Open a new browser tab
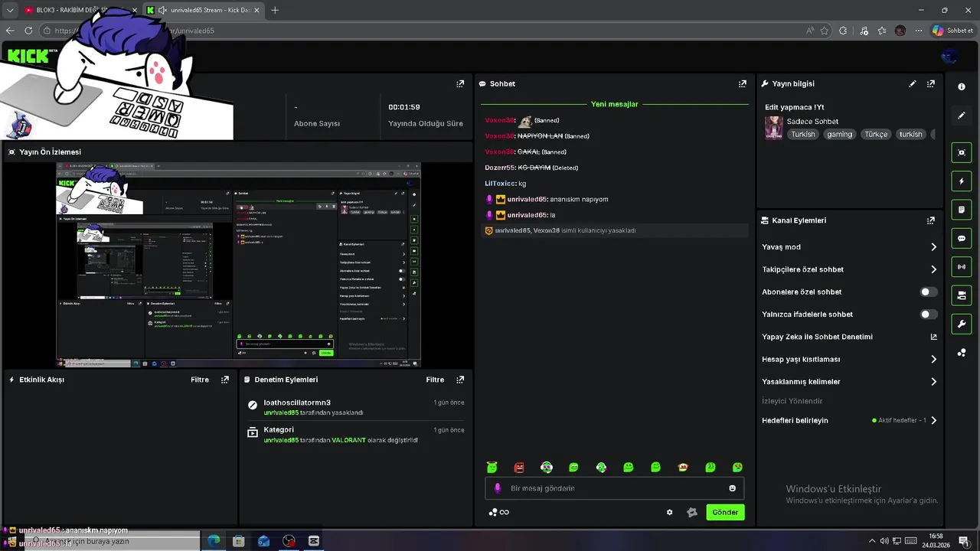 (x=275, y=10)
